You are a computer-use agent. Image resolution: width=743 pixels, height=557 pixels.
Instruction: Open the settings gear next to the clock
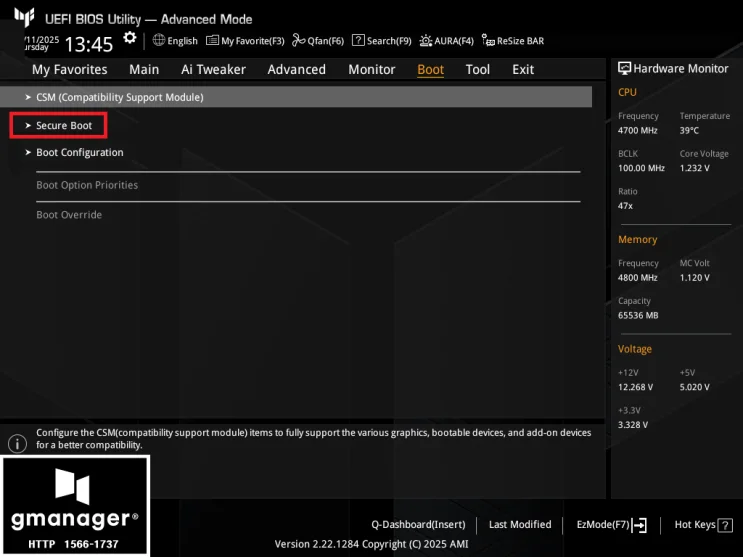coord(129,38)
